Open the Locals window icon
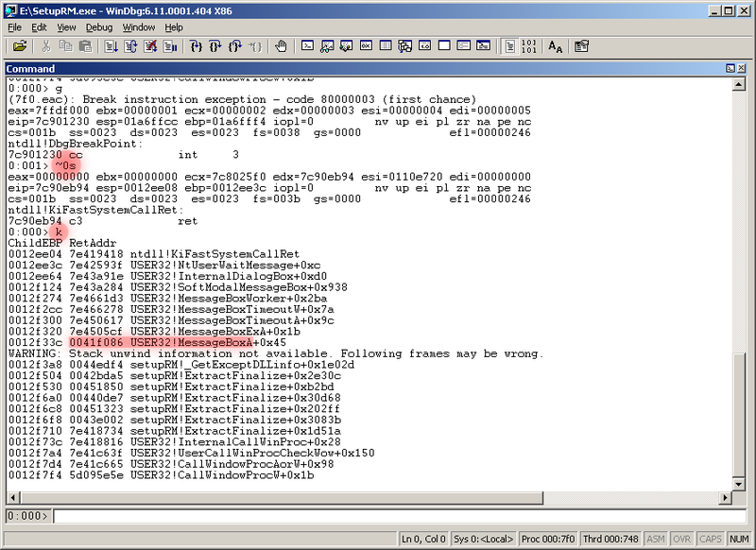The height and width of the screenshot is (550, 756). (346, 46)
